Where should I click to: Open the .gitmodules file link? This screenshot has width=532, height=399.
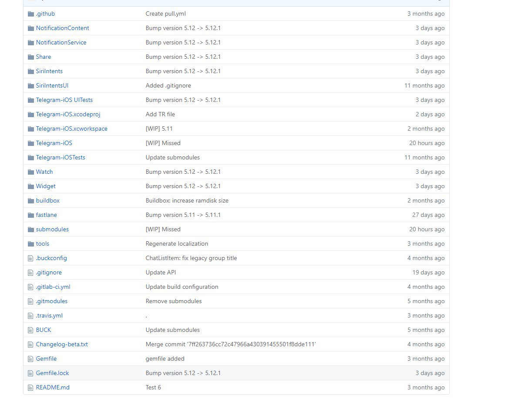[x=51, y=301]
